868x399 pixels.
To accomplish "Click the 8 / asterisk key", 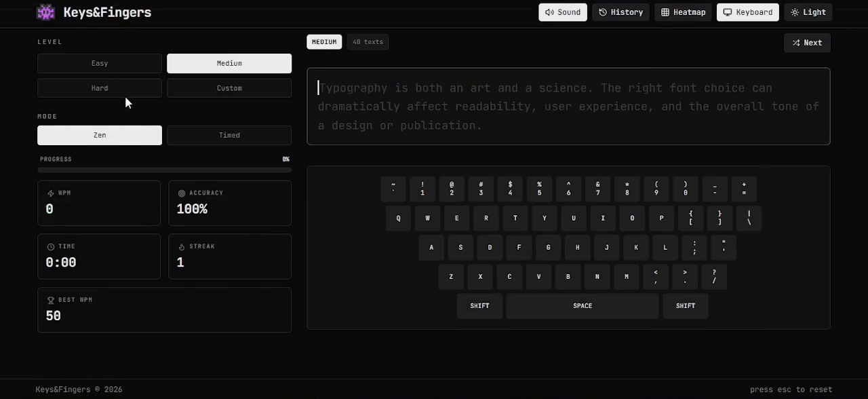I will point(627,189).
